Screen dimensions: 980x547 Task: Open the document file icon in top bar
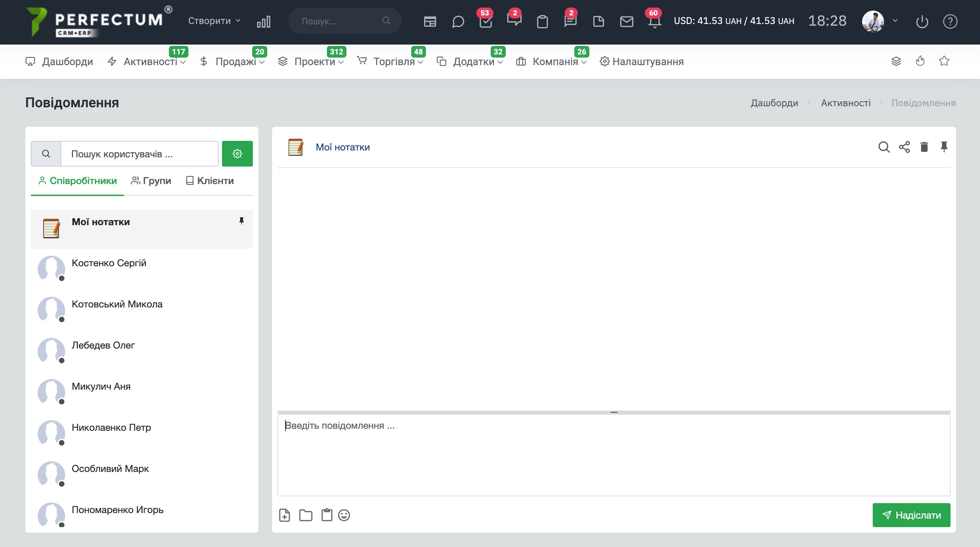point(598,21)
